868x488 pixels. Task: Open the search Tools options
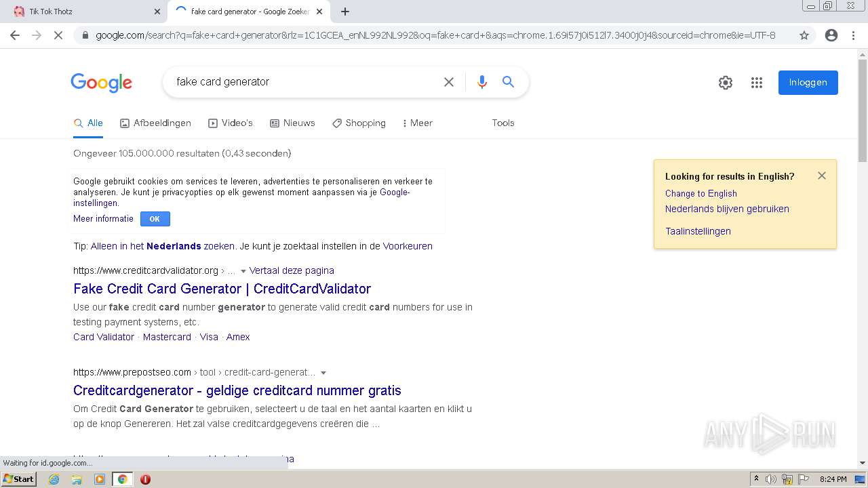coord(503,123)
